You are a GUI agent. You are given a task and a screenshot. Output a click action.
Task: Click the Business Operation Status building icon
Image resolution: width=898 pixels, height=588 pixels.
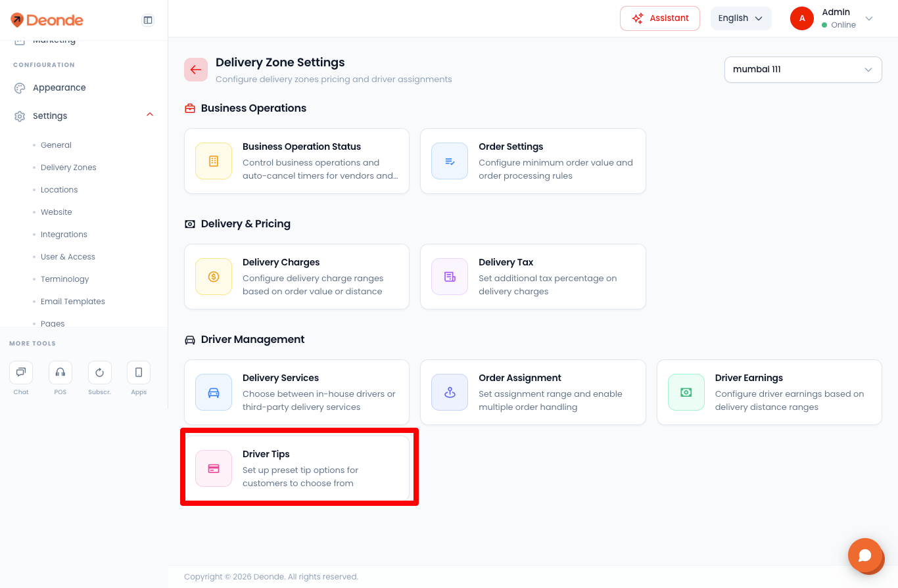214,161
